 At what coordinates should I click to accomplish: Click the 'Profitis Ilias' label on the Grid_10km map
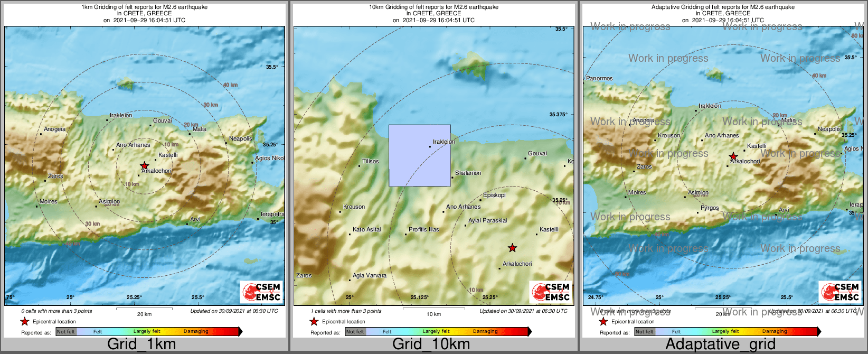coord(424,229)
